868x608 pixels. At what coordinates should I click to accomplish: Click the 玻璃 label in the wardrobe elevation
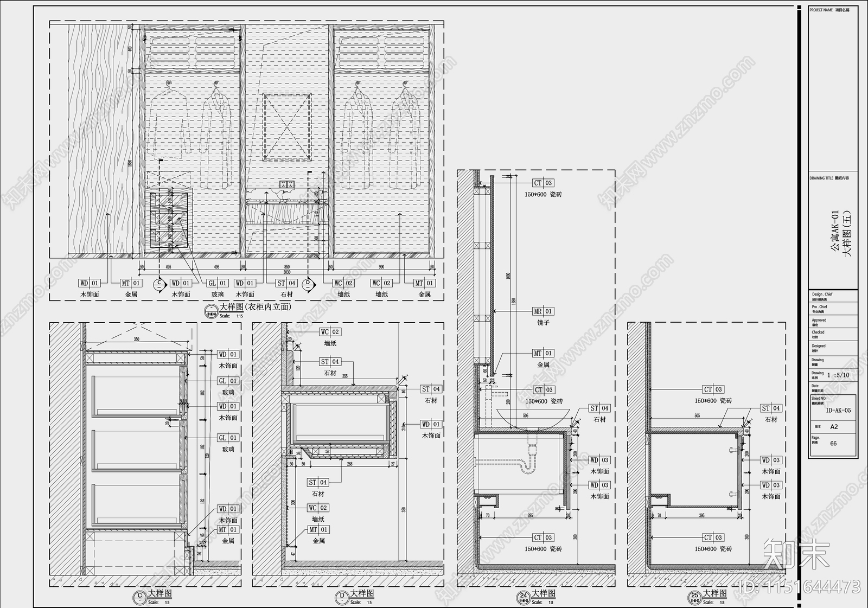(x=218, y=295)
